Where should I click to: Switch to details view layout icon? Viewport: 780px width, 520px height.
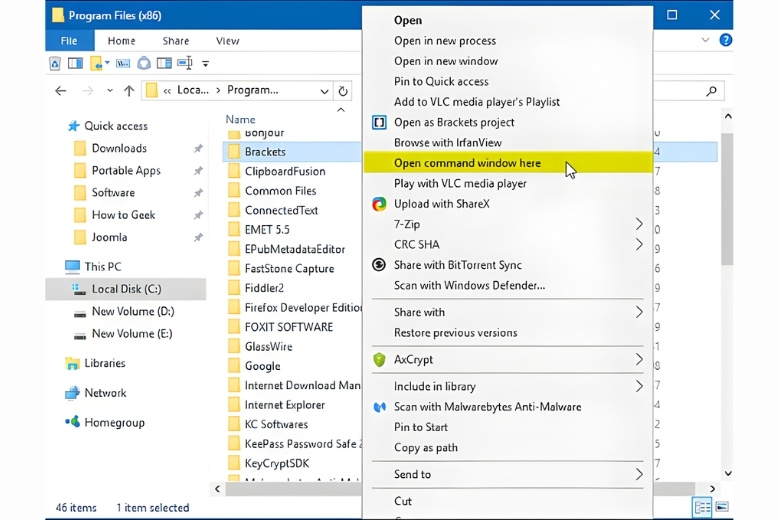[x=702, y=508]
